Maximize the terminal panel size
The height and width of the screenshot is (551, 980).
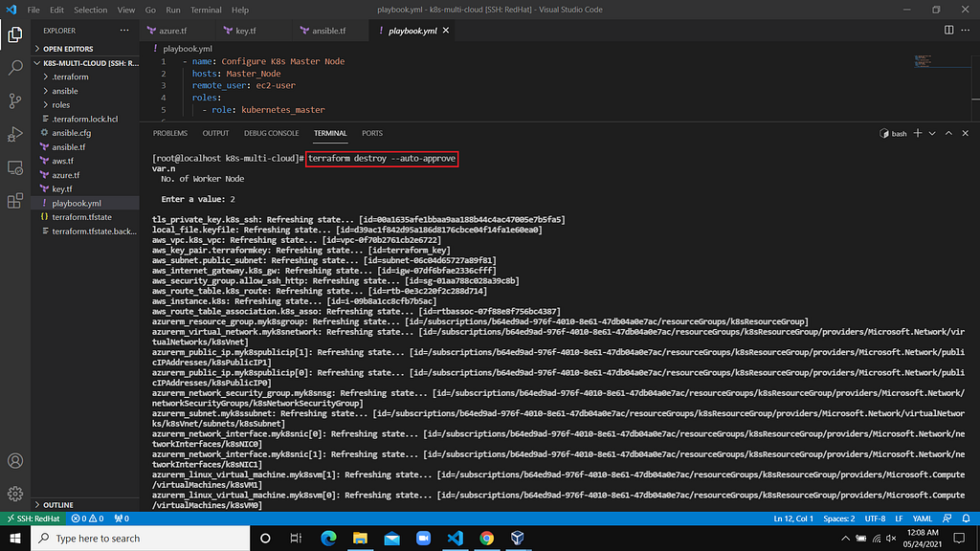click(x=948, y=133)
